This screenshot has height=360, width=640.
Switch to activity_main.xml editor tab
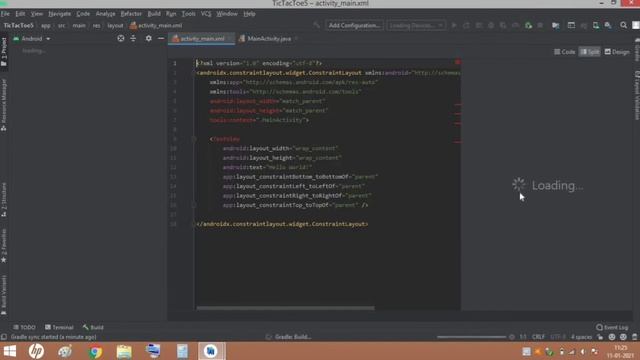coord(202,39)
